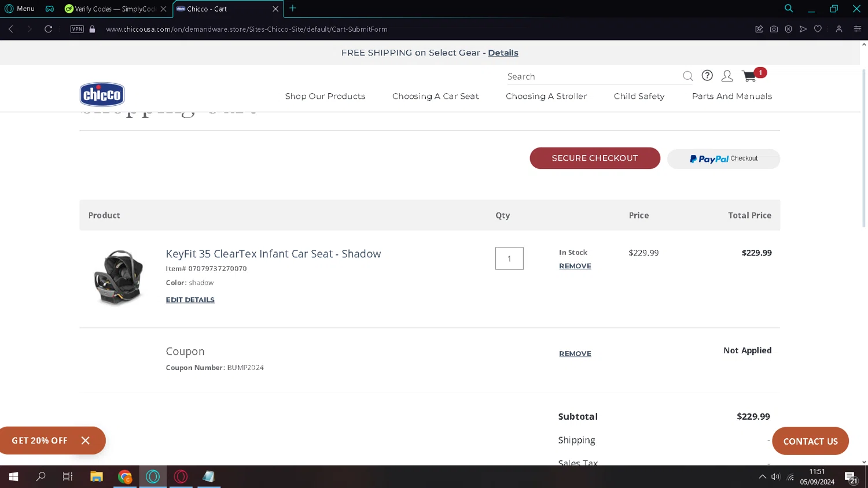Open the Chicco account user icon
The width and height of the screenshot is (868, 488).
(727, 76)
